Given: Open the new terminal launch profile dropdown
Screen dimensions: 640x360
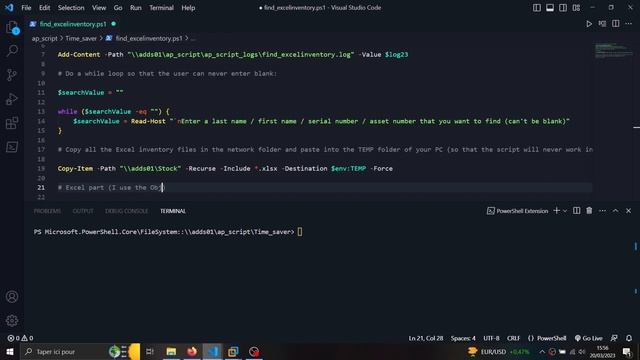Looking at the screenshot, I should (565, 211).
